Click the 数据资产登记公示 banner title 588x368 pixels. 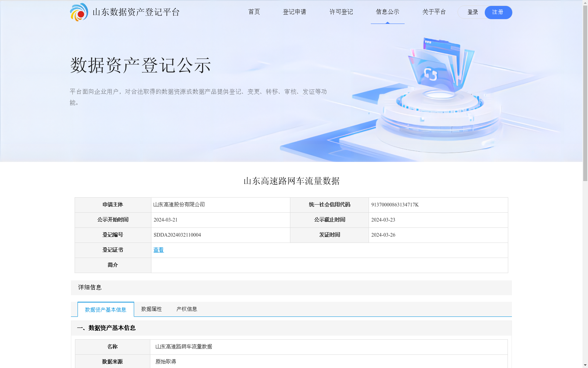(141, 66)
